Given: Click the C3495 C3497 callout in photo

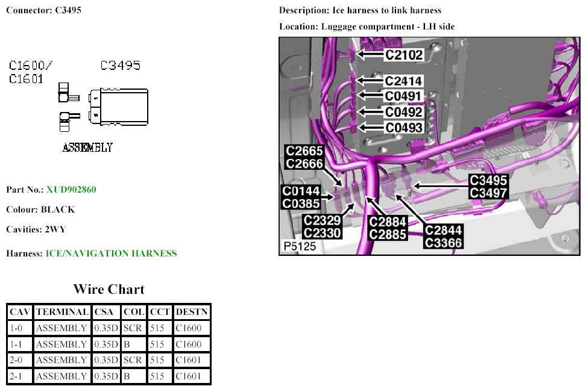Looking at the screenshot, I should click(489, 187).
